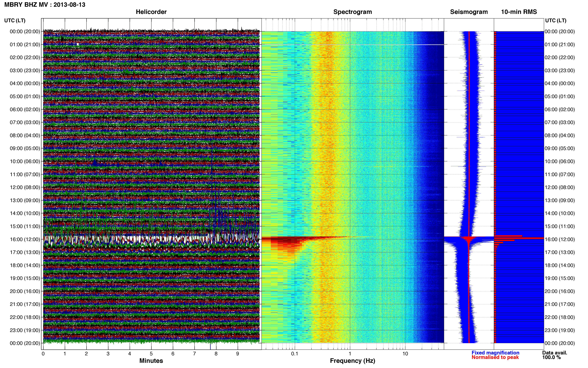Click the 10 Hz frequency tick label
The image size is (588, 368).
click(x=405, y=354)
